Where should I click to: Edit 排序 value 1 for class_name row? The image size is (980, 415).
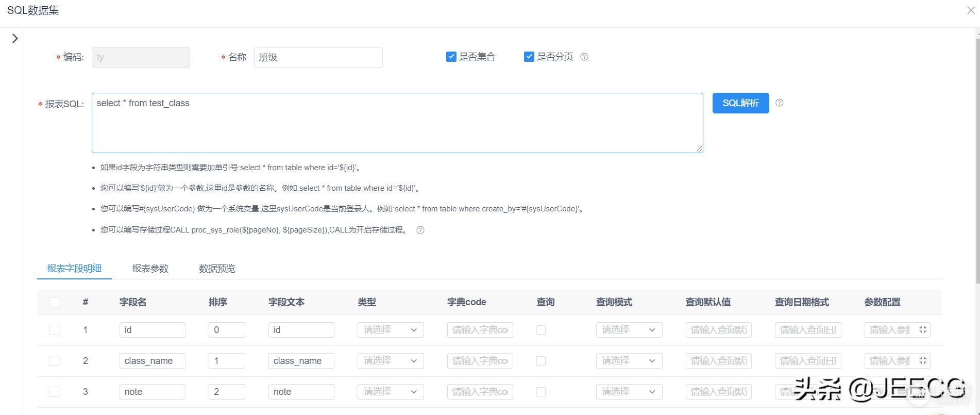click(x=227, y=361)
